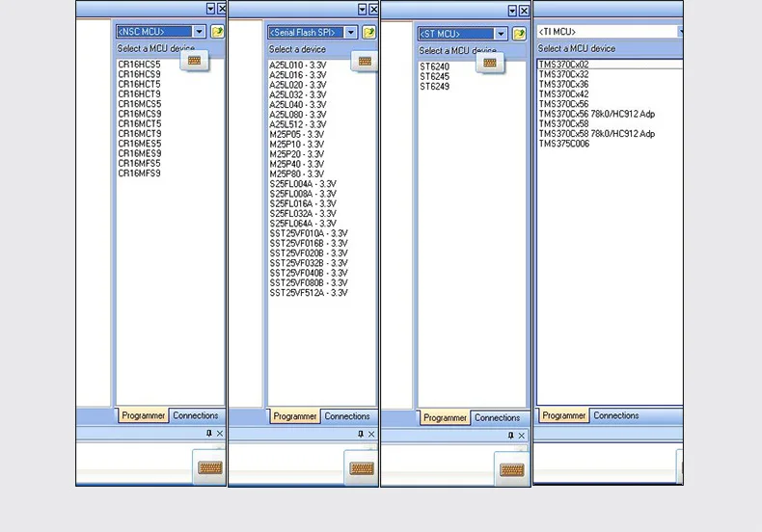Screen dimensions: 762x532
Task: Open Connections tab in ST MCU window
Action: pyautogui.click(x=497, y=417)
